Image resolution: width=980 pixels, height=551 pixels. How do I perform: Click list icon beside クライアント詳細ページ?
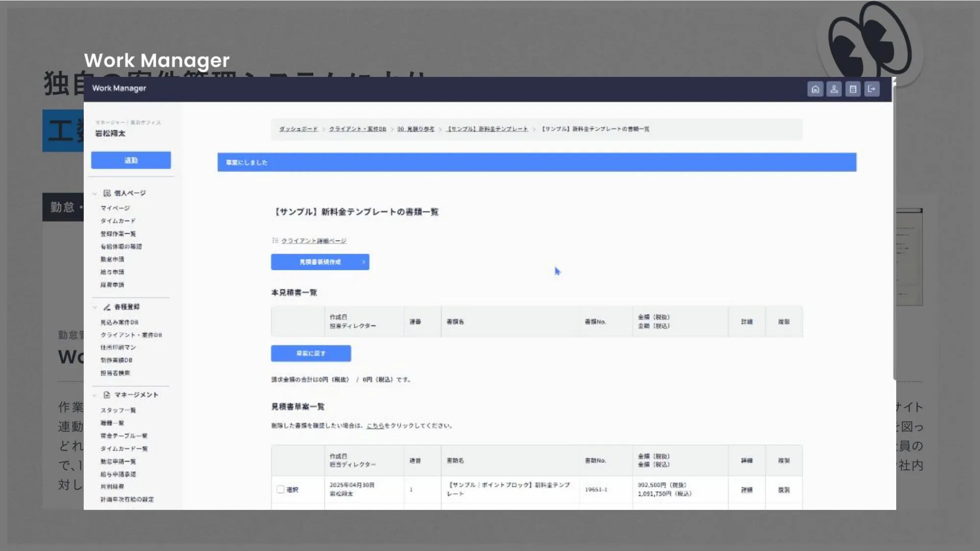275,240
